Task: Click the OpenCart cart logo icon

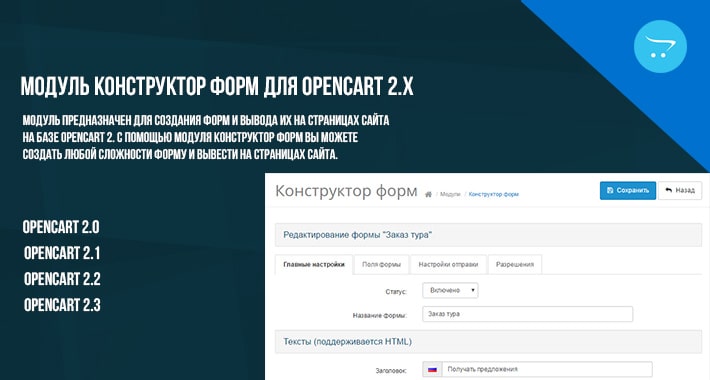Action: [x=660, y=47]
